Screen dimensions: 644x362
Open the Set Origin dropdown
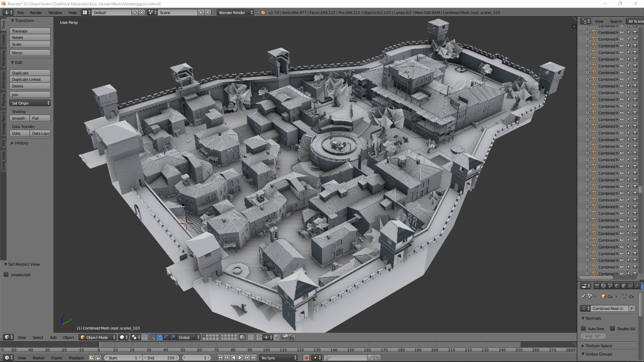[30, 103]
